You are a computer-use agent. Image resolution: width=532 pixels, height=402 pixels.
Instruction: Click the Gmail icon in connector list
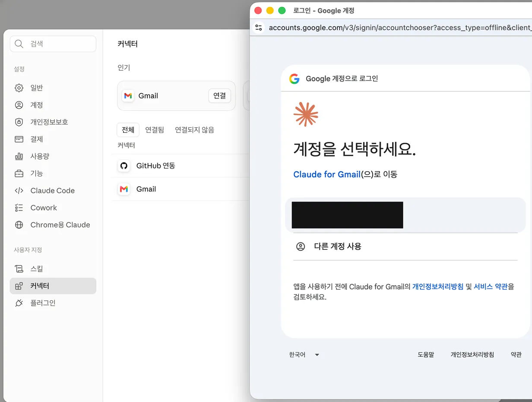124,189
